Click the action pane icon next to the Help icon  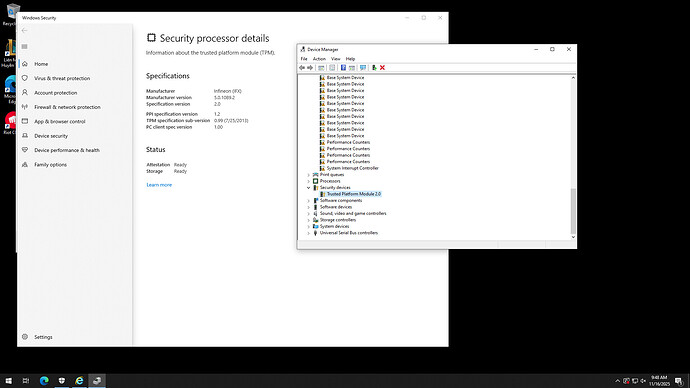[x=352, y=68]
